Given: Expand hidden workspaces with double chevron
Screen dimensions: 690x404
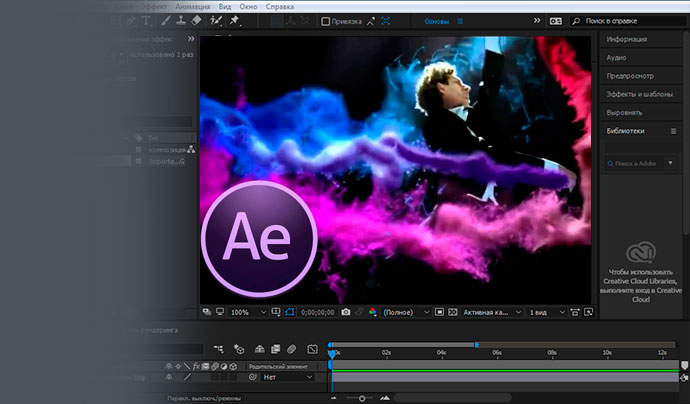Looking at the screenshot, I should coord(537,20).
